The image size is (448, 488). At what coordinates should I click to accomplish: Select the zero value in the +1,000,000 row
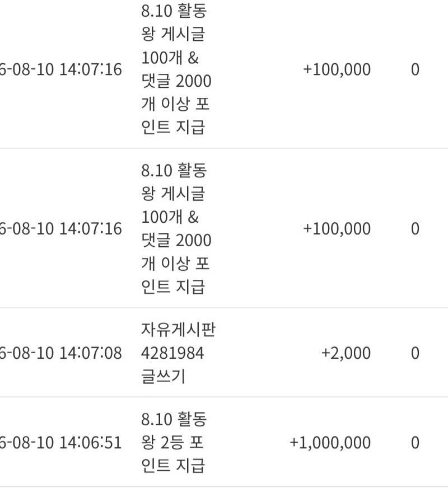tap(415, 443)
